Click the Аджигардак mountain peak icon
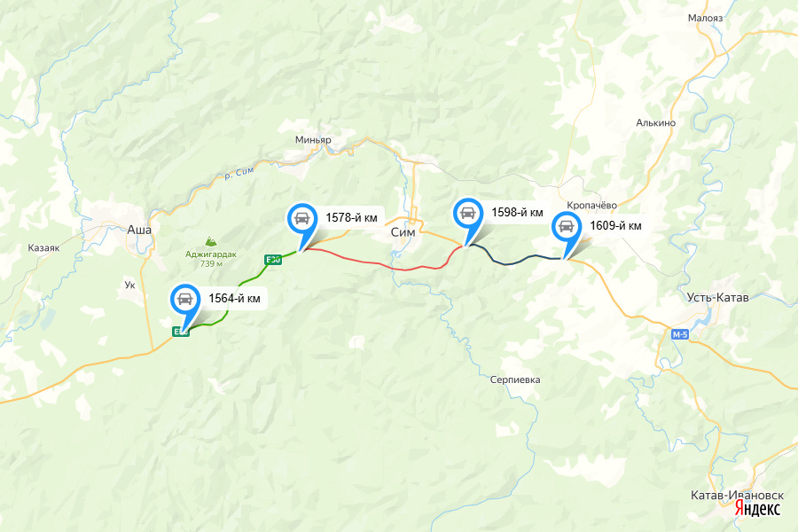This screenshot has width=798, height=532. (211, 241)
